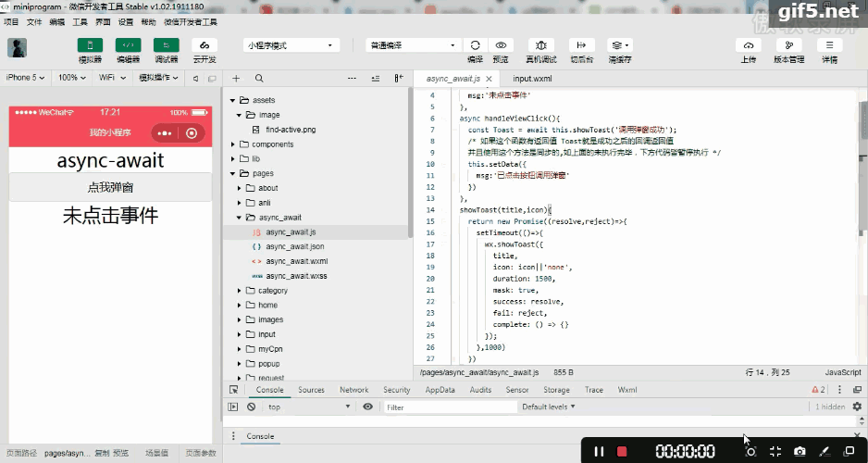Click the mini program capsule menu dots

(165, 133)
